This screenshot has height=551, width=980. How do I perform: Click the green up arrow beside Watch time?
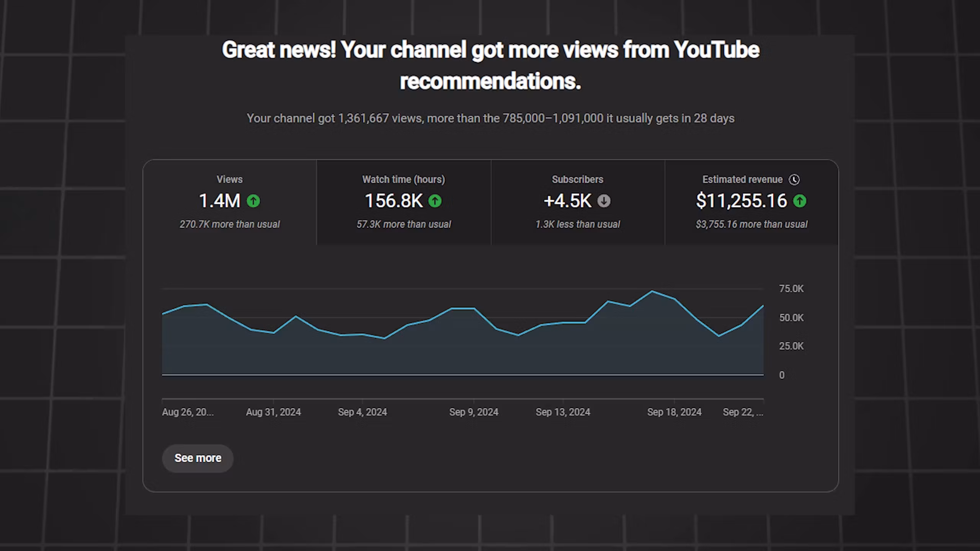pos(435,201)
